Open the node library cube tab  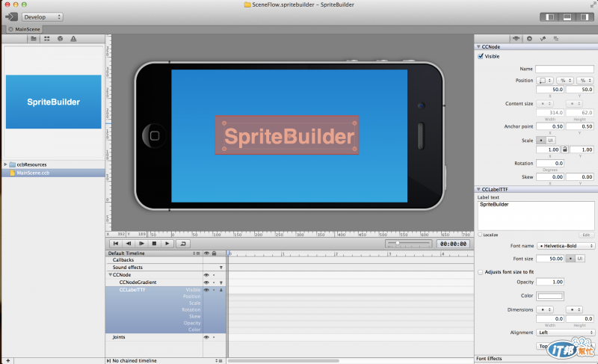pyautogui.click(x=61, y=39)
